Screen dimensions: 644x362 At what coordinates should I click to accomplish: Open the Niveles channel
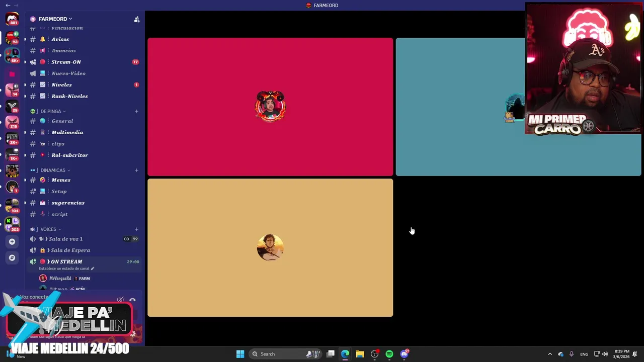click(x=84, y=85)
